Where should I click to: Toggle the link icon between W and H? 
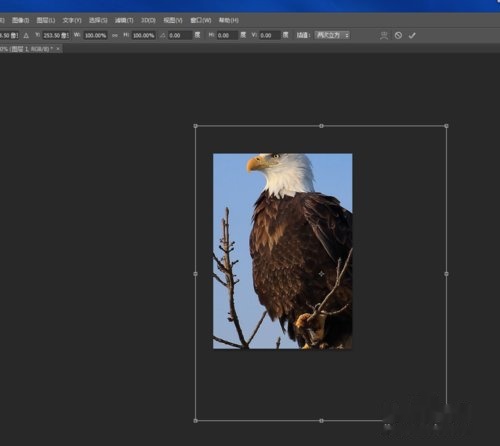[115, 35]
